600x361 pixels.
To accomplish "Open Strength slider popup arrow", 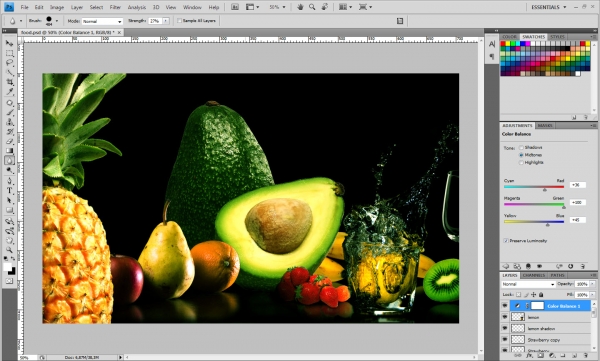I will click(166, 21).
